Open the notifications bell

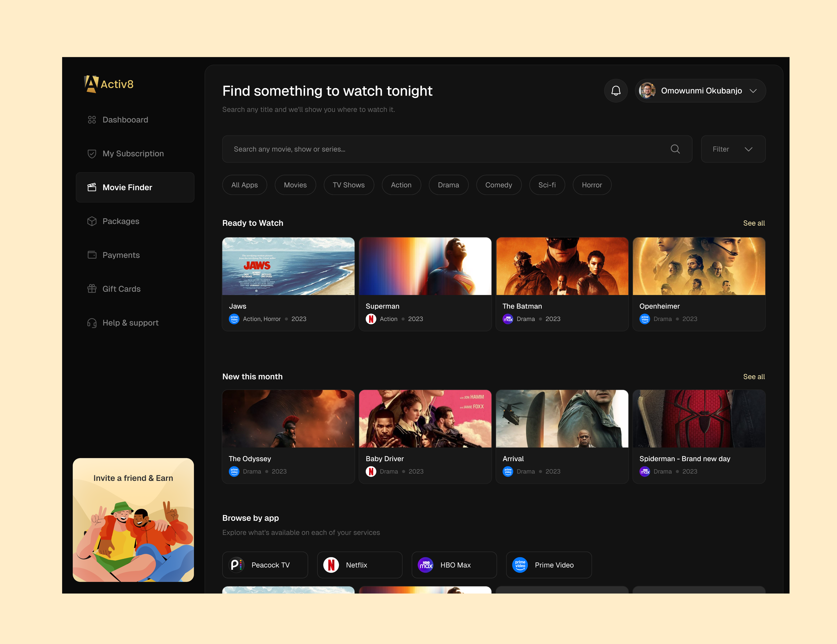(616, 91)
